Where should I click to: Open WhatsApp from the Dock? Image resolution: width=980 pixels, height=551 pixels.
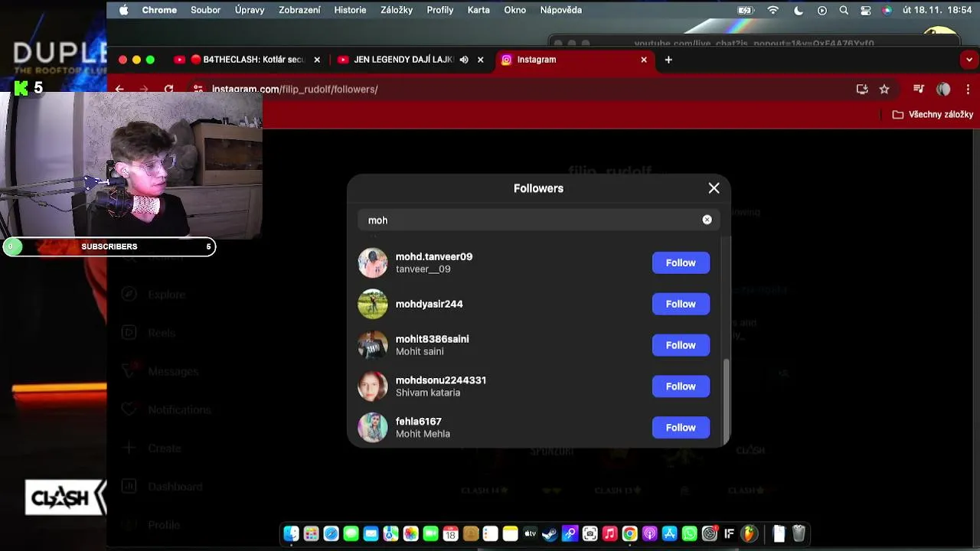[x=689, y=533]
